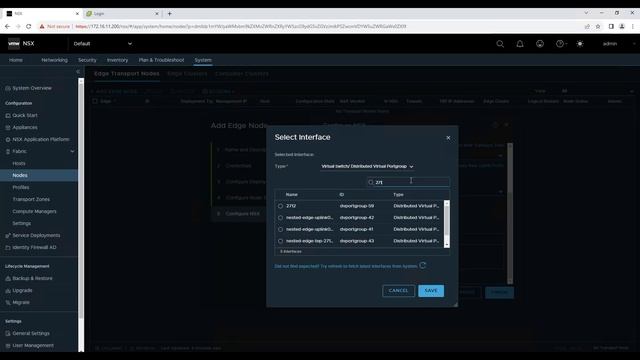Click the Name column header
Viewport: 640px width, 360px height.
click(291, 195)
